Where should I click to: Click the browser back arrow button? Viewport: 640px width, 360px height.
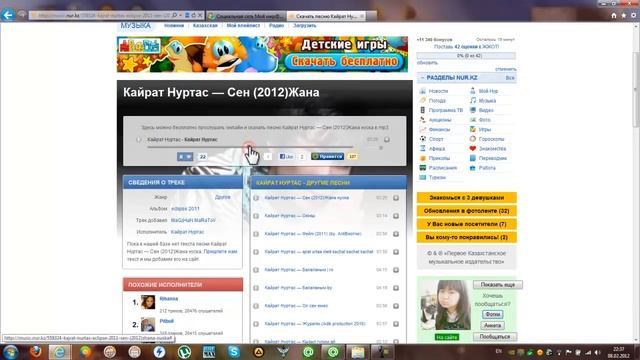click(x=8, y=15)
